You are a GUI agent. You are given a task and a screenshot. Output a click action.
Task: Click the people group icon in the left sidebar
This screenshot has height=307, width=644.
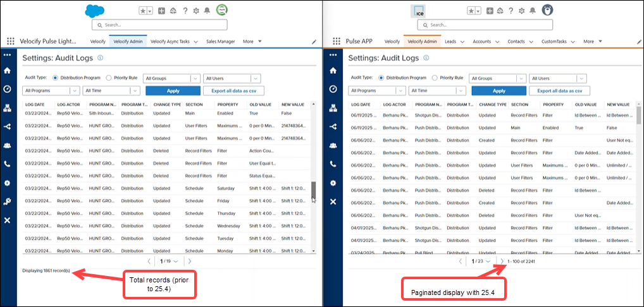point(8,145)
